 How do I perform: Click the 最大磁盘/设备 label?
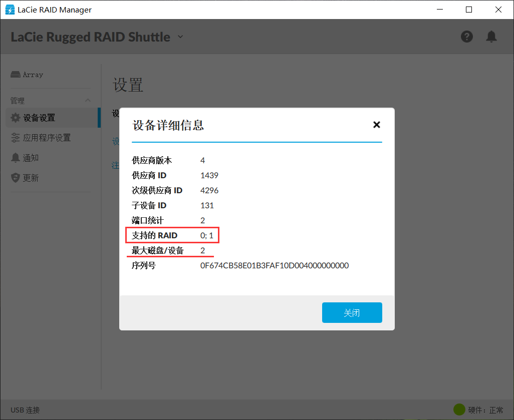158,250
